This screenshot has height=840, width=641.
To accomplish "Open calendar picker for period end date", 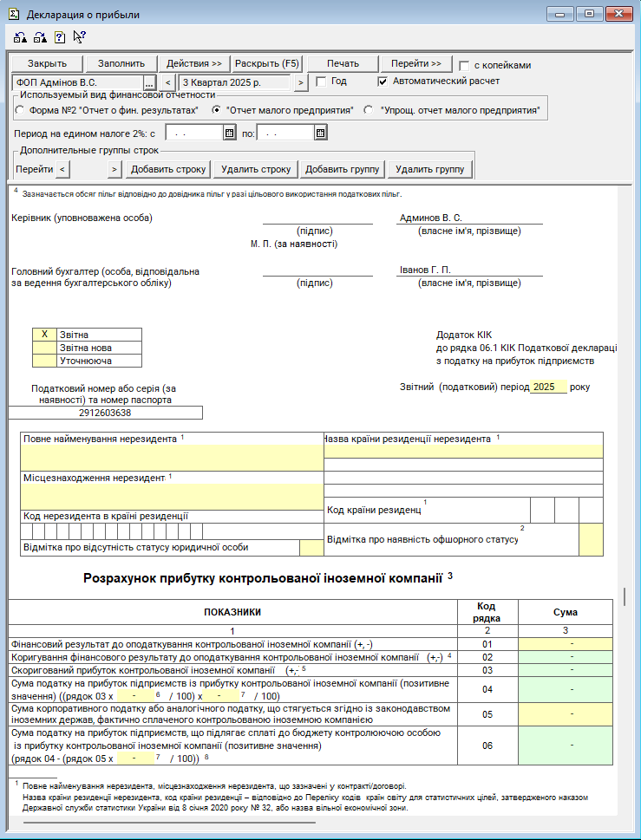I will [x=320, y=133].
